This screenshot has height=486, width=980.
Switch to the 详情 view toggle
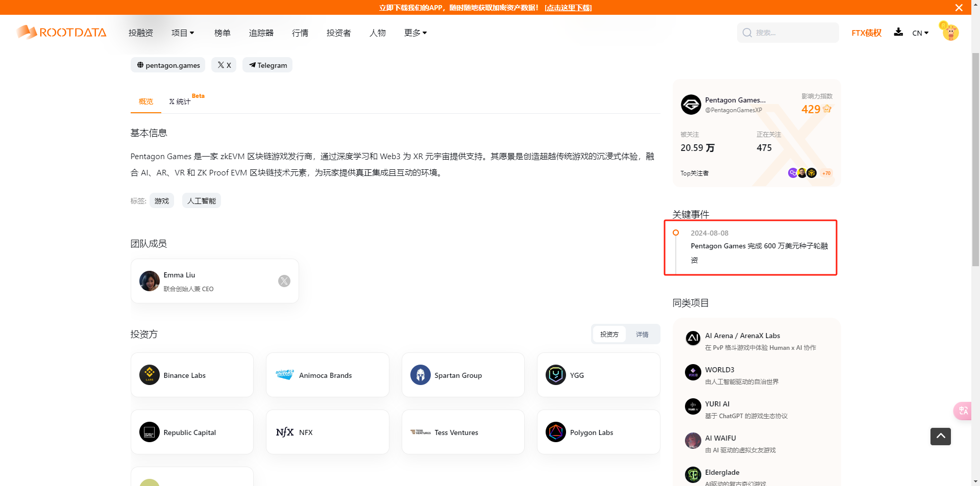[x=642, y=334]
